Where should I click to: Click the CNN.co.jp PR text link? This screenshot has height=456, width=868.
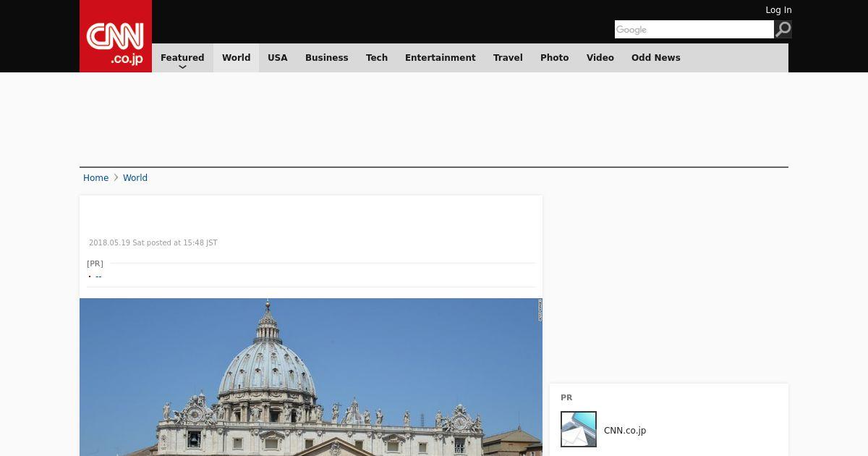(x=625, y=431)
